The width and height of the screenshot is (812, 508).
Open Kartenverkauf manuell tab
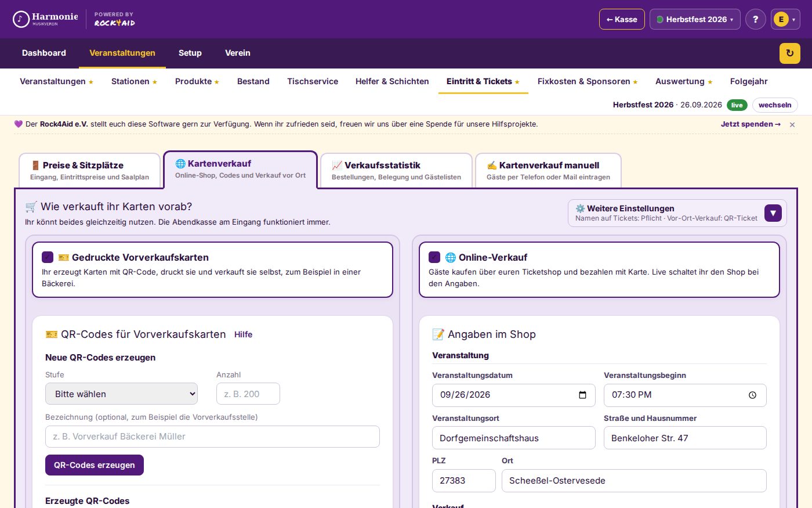548,171
